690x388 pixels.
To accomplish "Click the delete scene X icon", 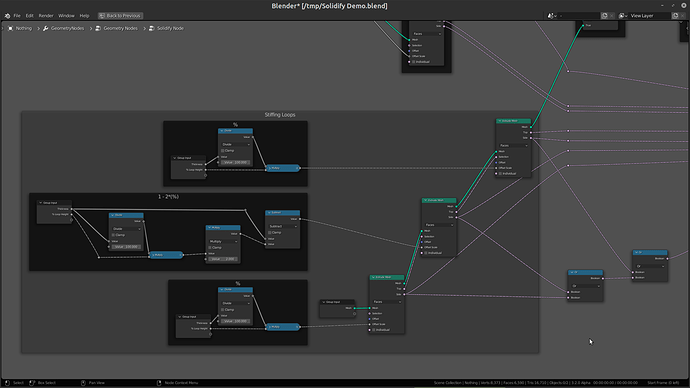I will [612, 16].
